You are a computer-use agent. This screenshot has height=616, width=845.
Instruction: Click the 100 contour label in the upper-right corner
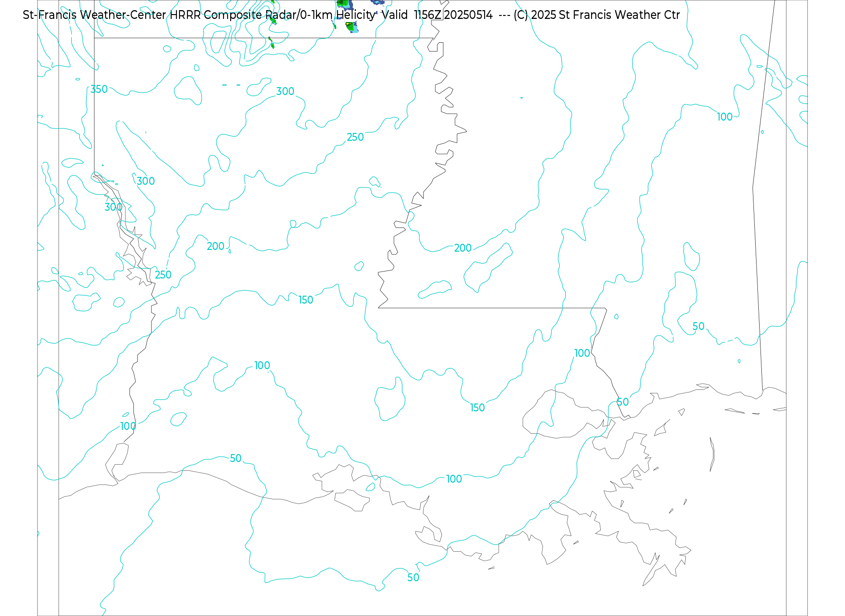725,117
